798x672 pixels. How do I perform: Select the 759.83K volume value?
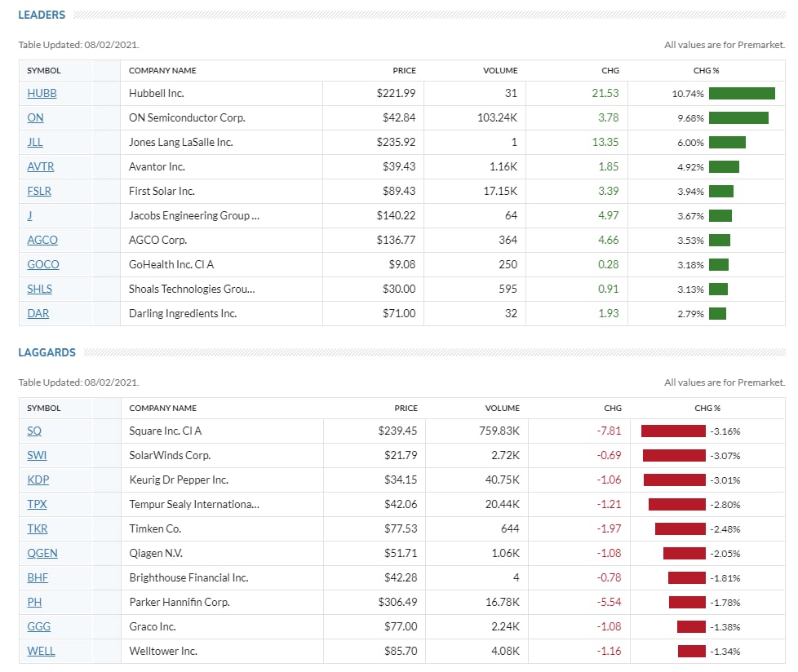499,431
